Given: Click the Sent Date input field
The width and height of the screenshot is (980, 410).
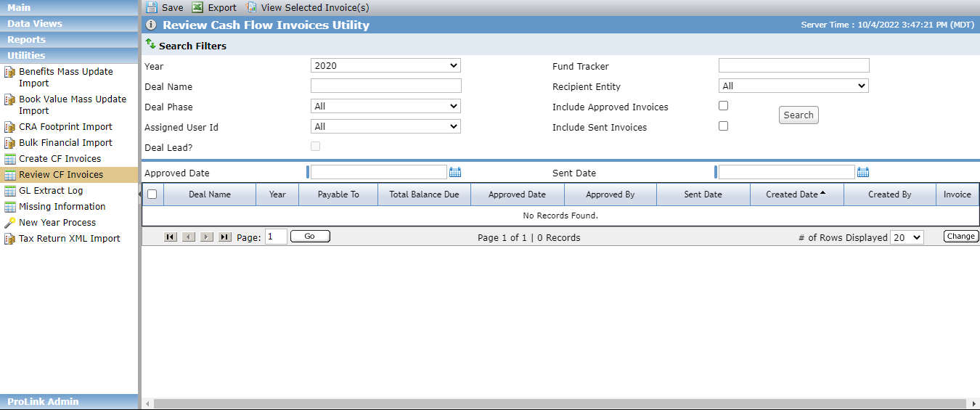Looking at the screenshot, I should [x=787, y=172].
